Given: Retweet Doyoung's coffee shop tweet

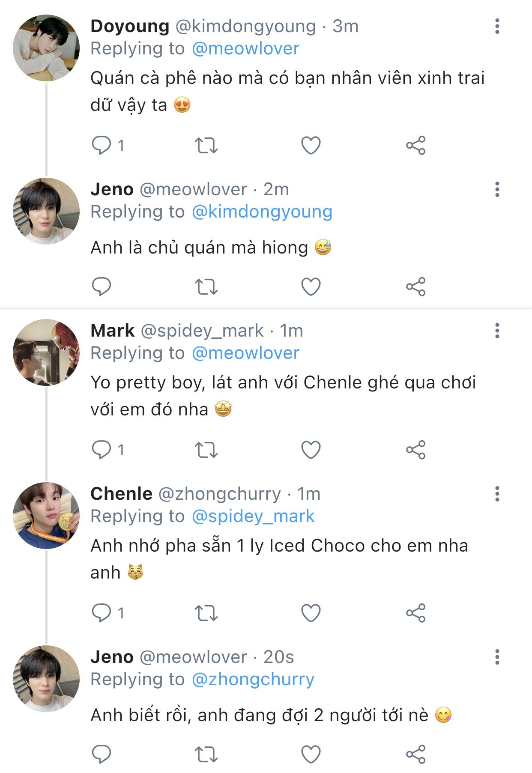Looking at the screenshot, I should (206, 145).
